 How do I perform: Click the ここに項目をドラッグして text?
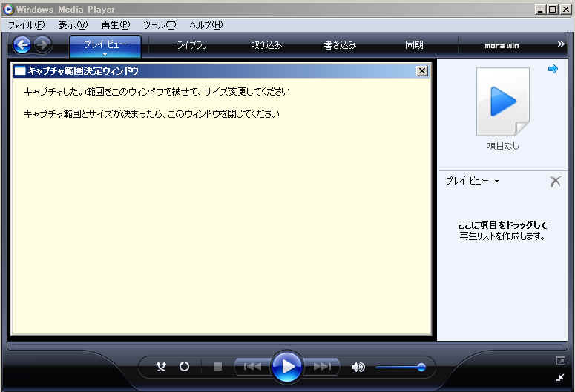[x=503, y=225]
